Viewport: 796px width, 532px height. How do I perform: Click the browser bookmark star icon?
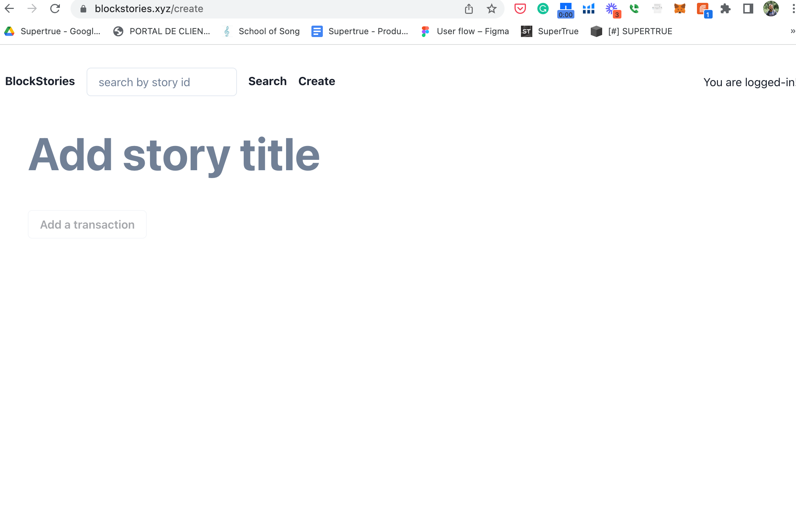coord(492,9)
